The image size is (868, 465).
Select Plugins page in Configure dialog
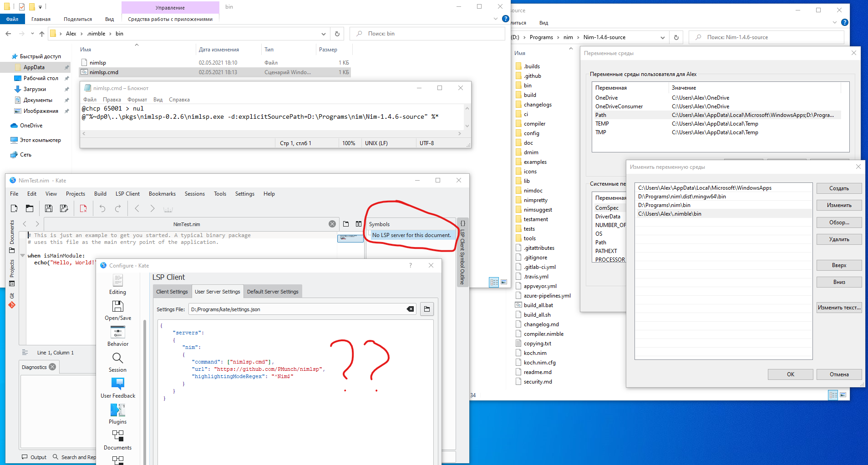[118, 414]
